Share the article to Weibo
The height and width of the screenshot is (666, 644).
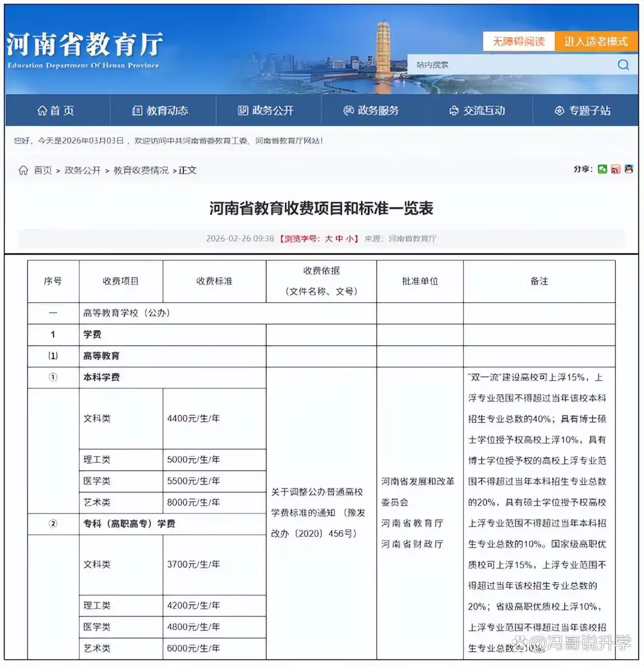coord(615,169)
